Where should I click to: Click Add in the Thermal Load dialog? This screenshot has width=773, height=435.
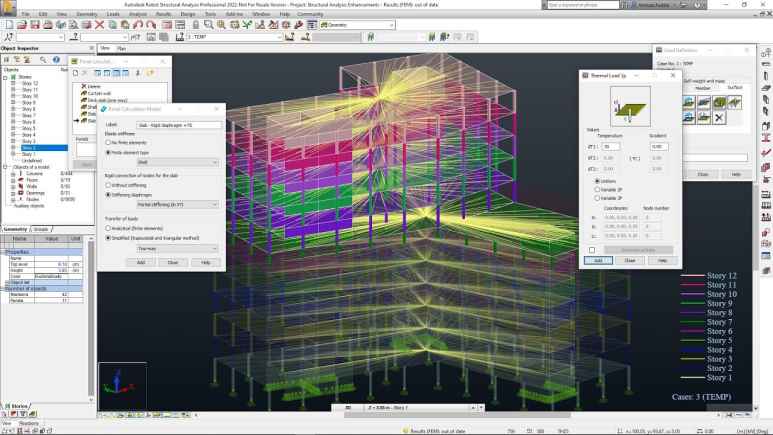tap(597, 260)
